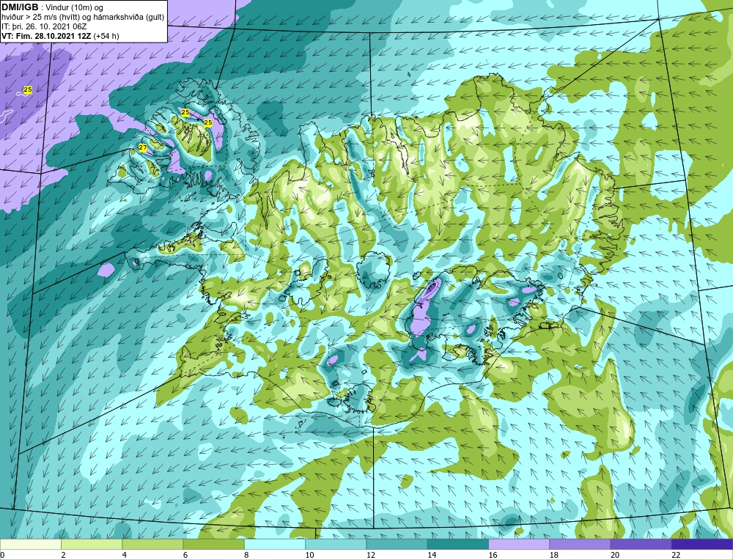Screen dimensions: 733x560
Task: Pick the 20–22 m/s purple legend swatch
Action: pyautogui.click(x=641, y=544)
